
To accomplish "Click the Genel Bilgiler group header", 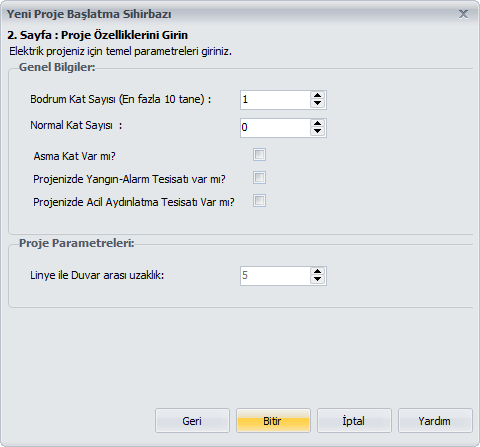I will tap(57, 67).
